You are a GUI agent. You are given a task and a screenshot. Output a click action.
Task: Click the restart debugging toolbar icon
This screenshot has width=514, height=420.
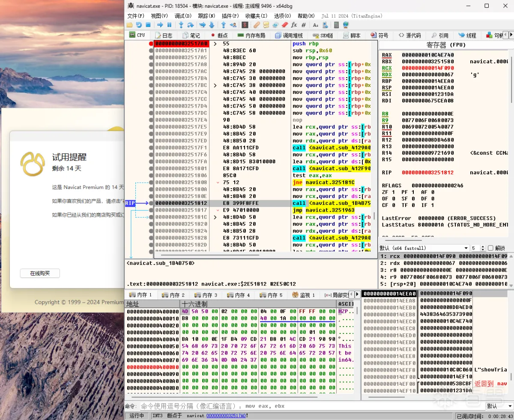[139, 25]
